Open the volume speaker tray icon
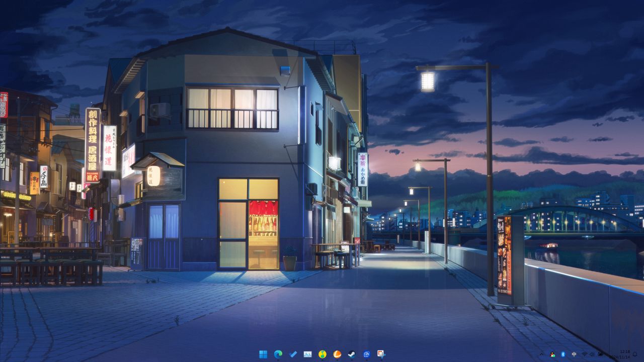Image resolution: width=644 pixels, height=362 pixels. [592, 354]
